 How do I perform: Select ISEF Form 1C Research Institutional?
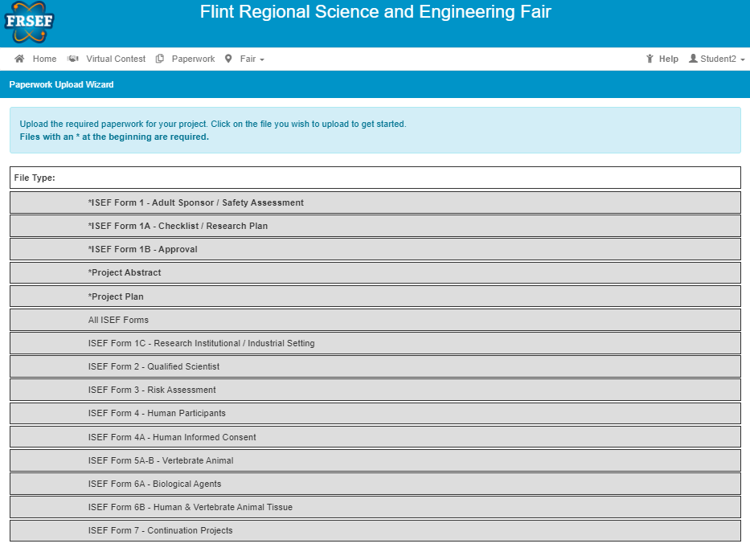(x=375, y=343)
